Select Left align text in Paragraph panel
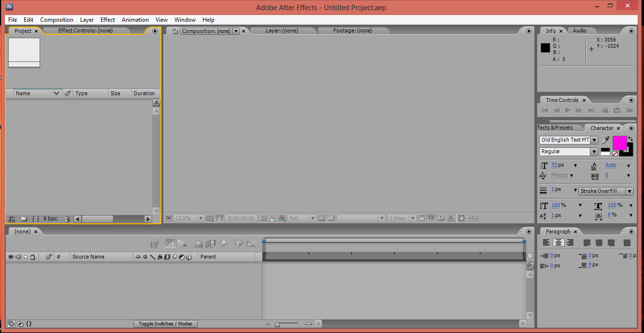Image resolution: width=644 pixels, height=333 pixels. (546, 243)
